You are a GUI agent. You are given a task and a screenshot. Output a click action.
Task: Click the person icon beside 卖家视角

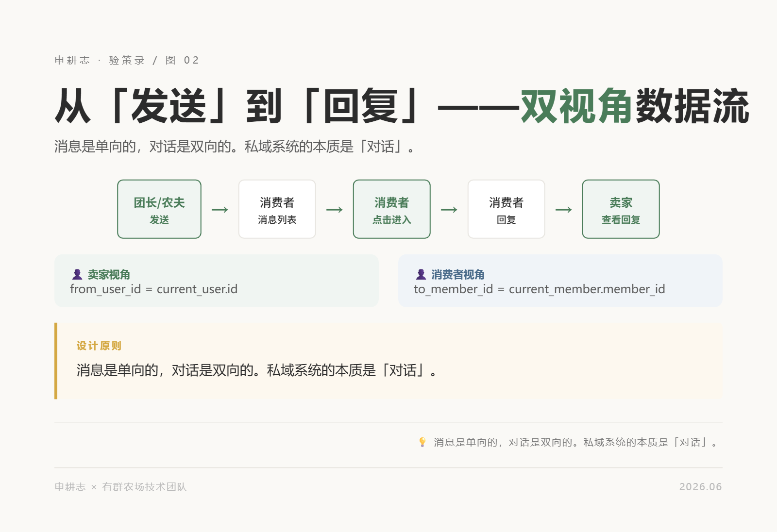pos(77,274)
